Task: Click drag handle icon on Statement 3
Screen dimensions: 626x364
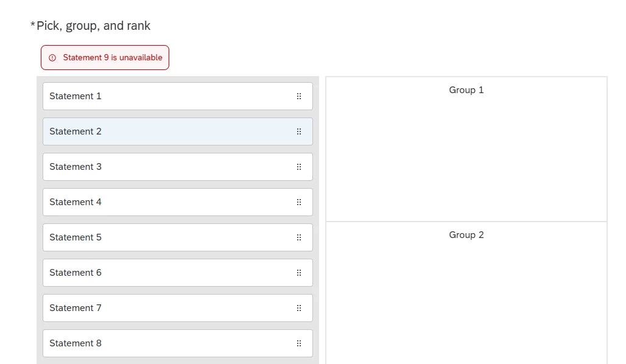Action: click(299, 167)
